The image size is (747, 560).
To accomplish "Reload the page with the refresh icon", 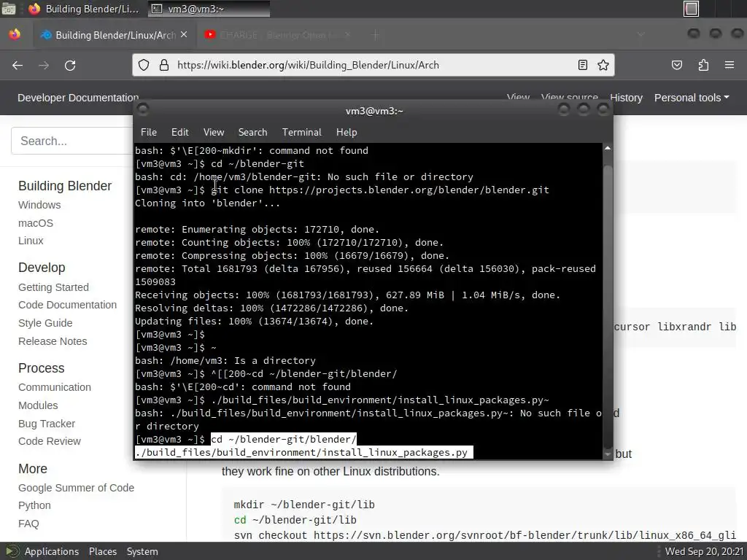I will [x=70, y=65].
